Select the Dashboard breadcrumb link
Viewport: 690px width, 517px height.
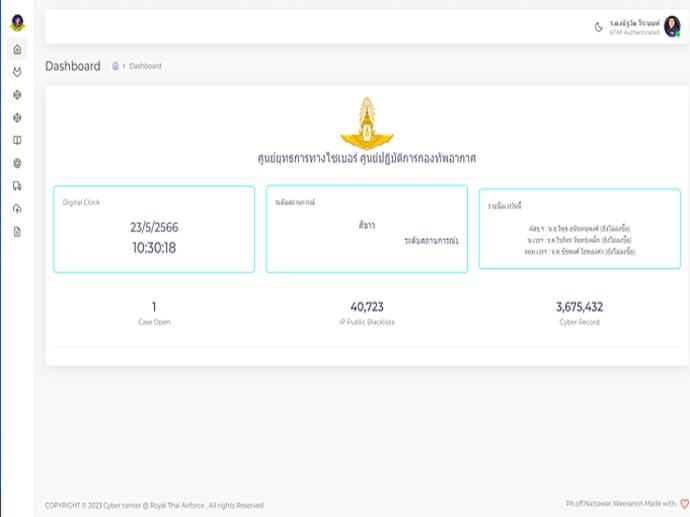[145, 66]
